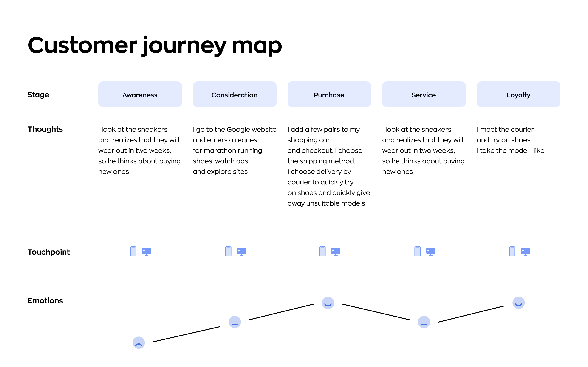
Task: Click the desktop monitor icon under Consideration
Action: click(x=242, y=252)
